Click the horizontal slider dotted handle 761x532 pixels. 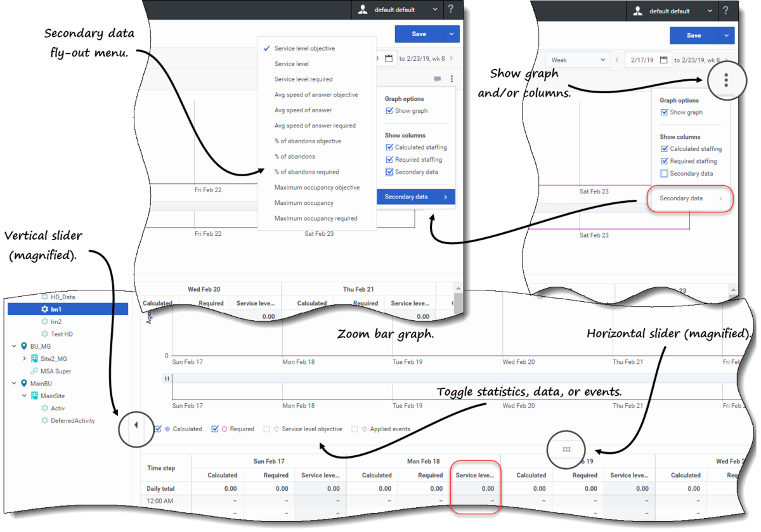pyautogui.click(x=566, y=450)
